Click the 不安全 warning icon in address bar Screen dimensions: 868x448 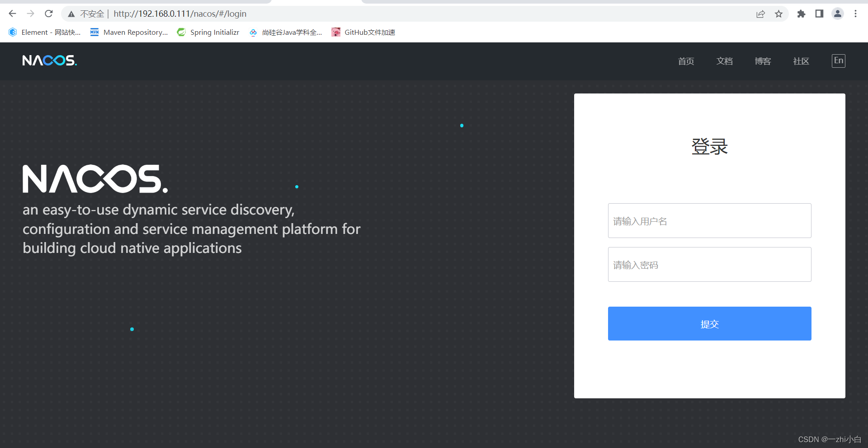point(71,14)
